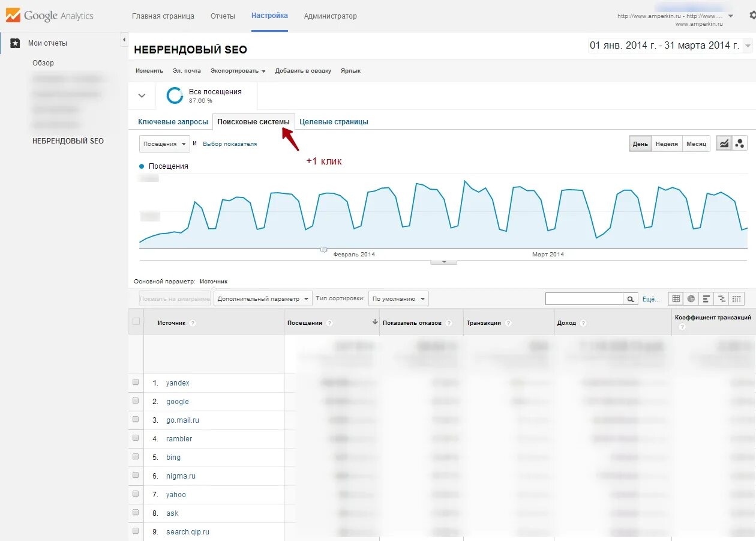Click help icon next to Источник
Viewport: 756px width, 541px height.
193,323
